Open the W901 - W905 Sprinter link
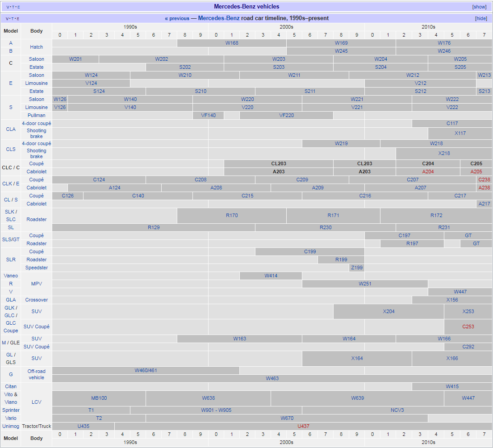 tap(216, 410)
